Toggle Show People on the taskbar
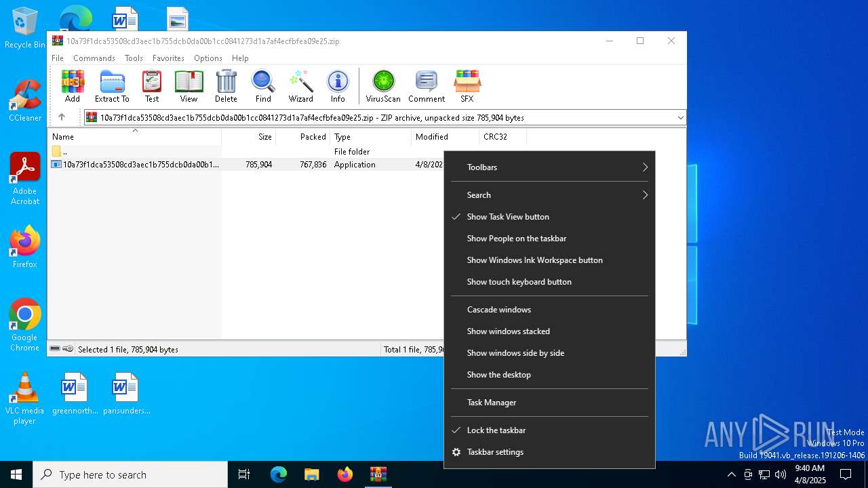Screen dimensions: 868x488 pos(549,239)
